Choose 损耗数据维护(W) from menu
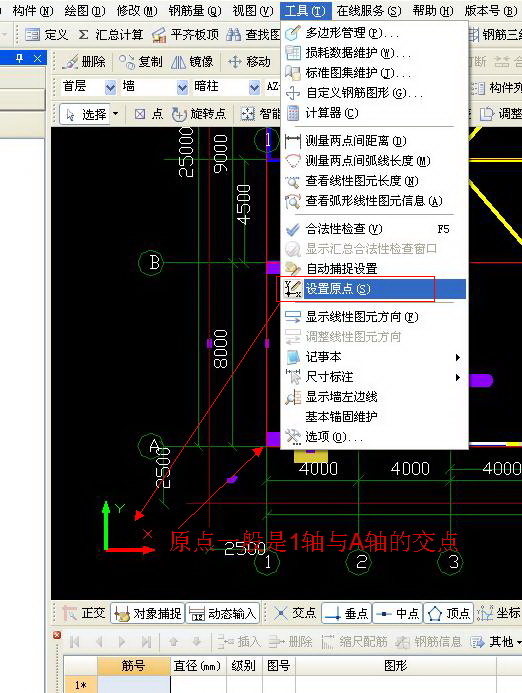Screen dimensions: 522x693 click(x=373, y=53)
